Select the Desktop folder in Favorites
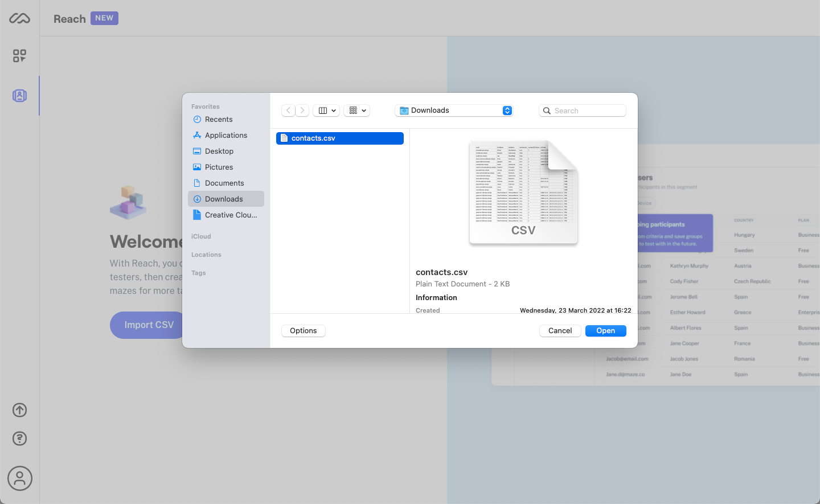This screenshot has height=504, width=820. click(219, 151)
